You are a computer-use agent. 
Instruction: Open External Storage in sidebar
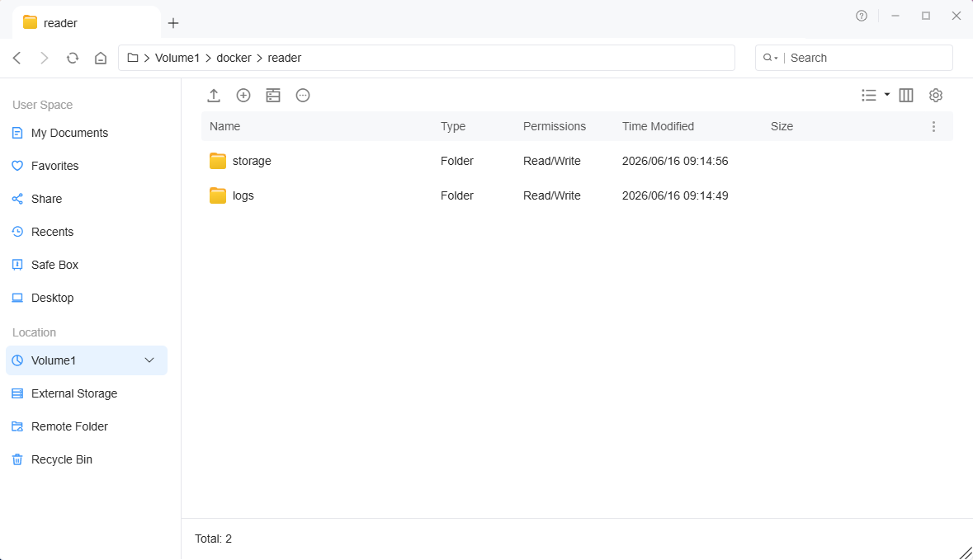[87, 393]
